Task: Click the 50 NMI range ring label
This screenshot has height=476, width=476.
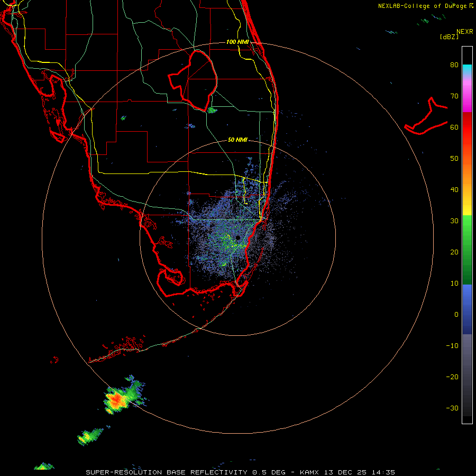Action: click(x=237, y=140)
